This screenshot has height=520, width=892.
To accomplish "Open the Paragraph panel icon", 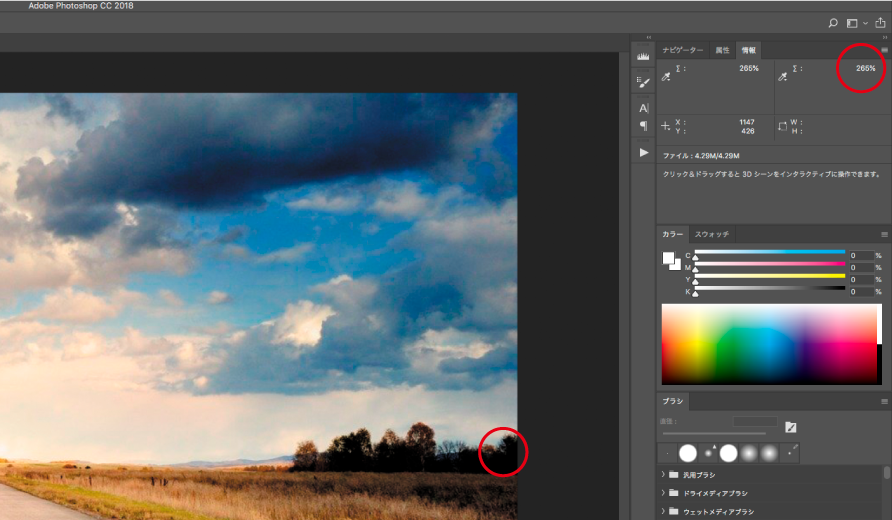I will (643, 126).
